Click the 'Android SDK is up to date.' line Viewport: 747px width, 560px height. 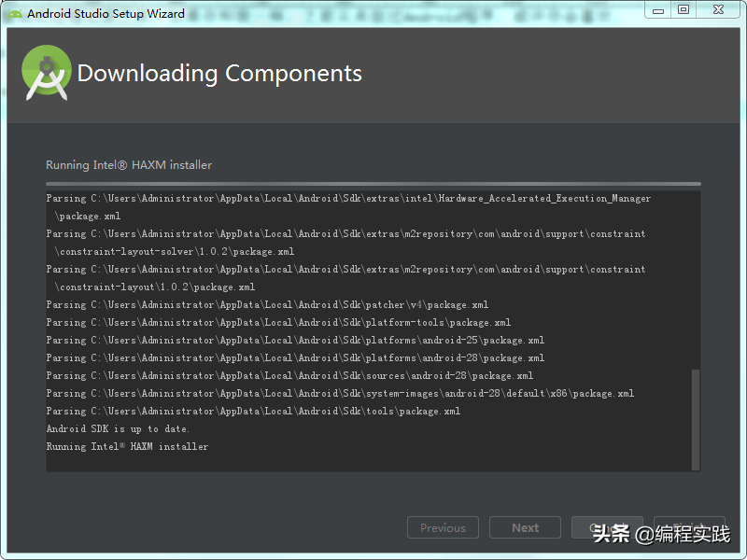click(x=118, y=429)
